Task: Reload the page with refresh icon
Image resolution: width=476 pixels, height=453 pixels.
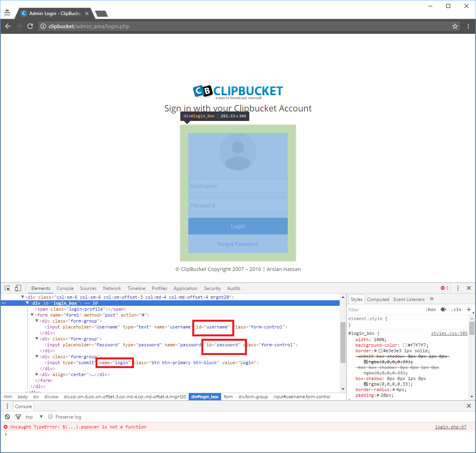Action: point(30,27)
